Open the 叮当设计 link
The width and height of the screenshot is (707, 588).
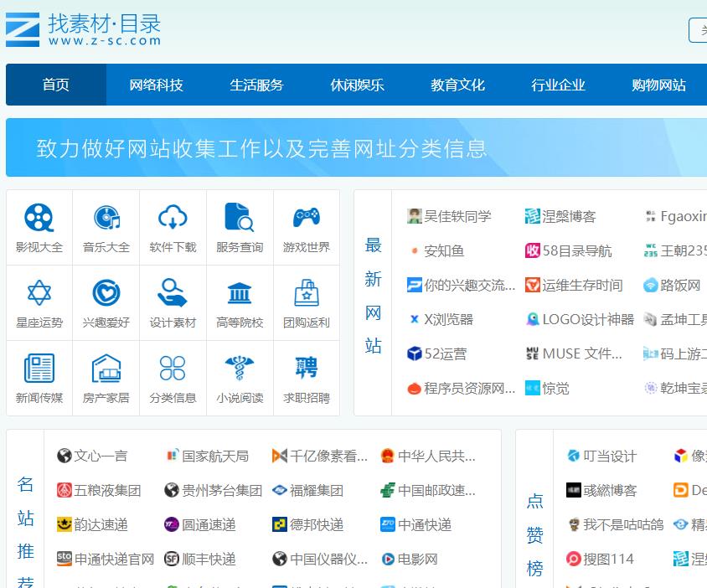610,456
